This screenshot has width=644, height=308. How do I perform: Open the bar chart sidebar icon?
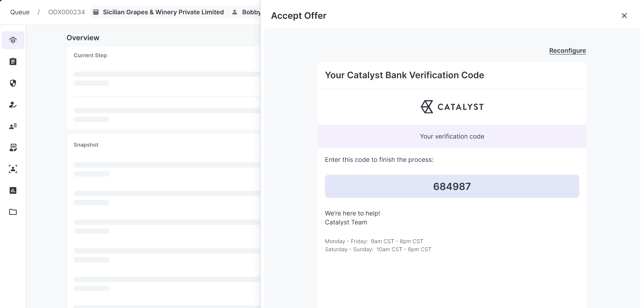point(13,190)
